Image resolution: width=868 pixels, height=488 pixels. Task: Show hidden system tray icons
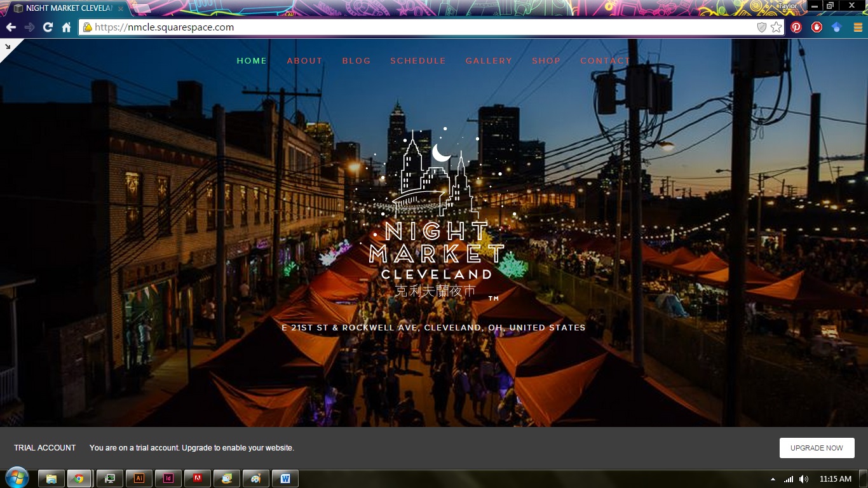point(773,479)
